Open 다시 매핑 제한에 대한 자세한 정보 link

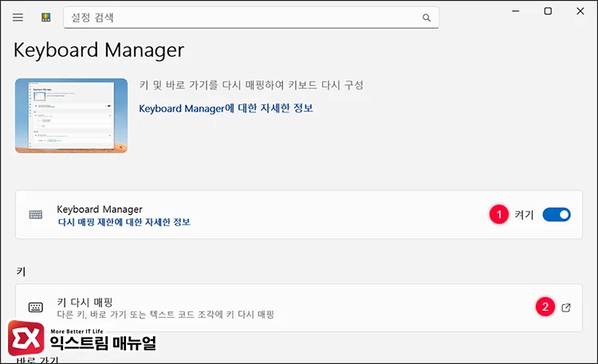click(x=124, y=222)
